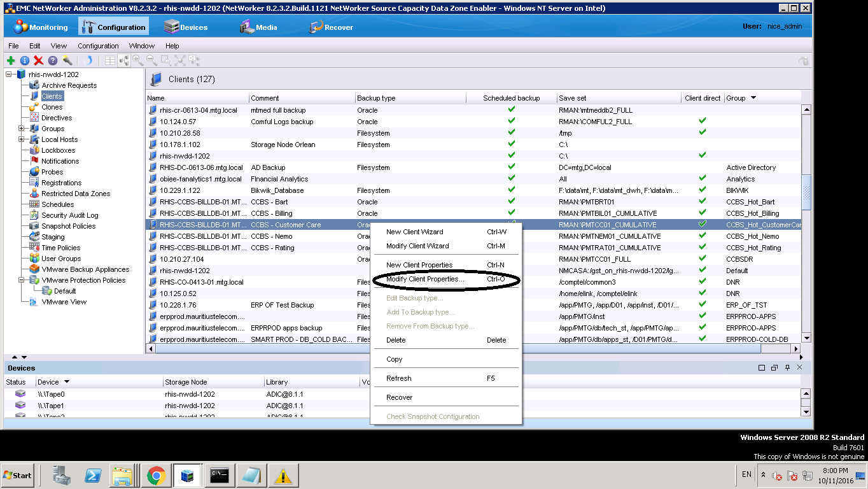Switch to the Devices view
868x489 pixels.
pos(185,27)
